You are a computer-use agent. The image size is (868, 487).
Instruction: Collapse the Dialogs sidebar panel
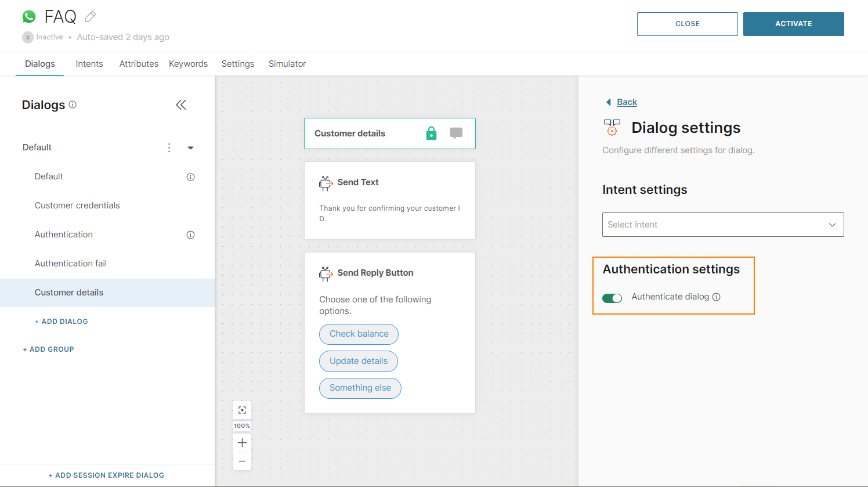coord(180,105)
